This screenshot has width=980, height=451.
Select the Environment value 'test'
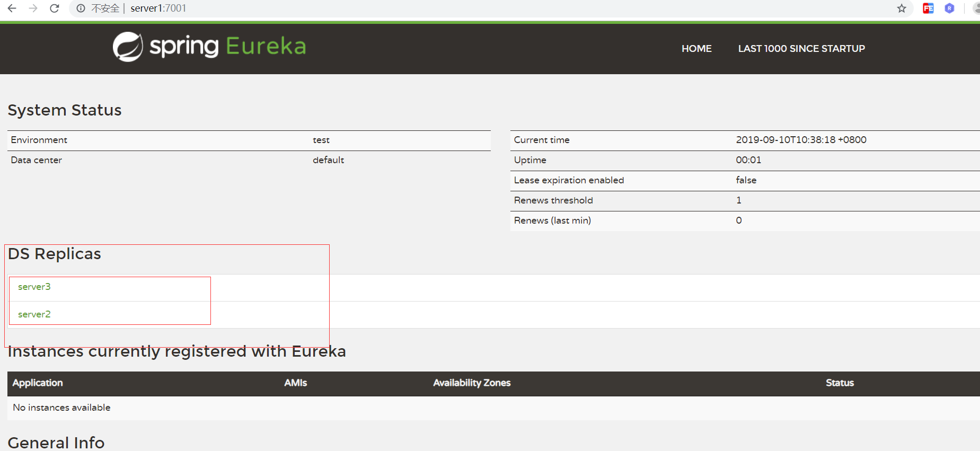pyautogui.click(x=321, y=140)
